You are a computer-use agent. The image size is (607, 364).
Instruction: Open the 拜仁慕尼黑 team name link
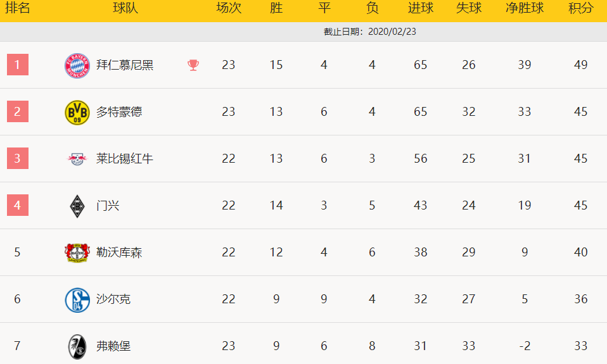[x=125, y=65]
